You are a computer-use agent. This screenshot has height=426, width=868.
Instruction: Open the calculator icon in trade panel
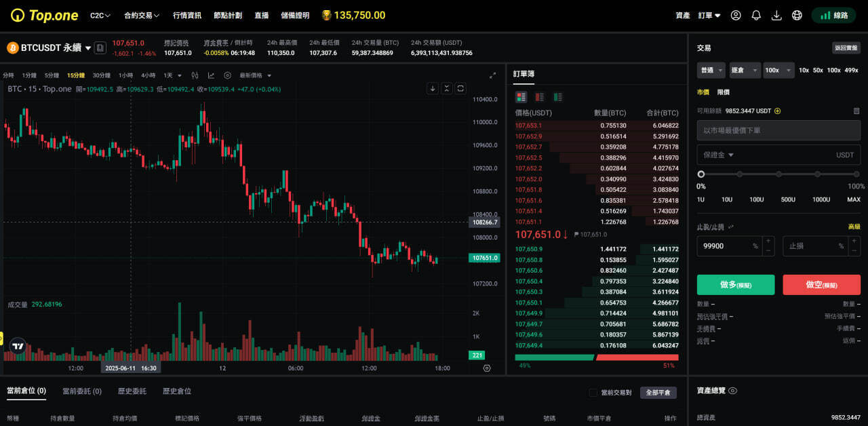(856, 111)
